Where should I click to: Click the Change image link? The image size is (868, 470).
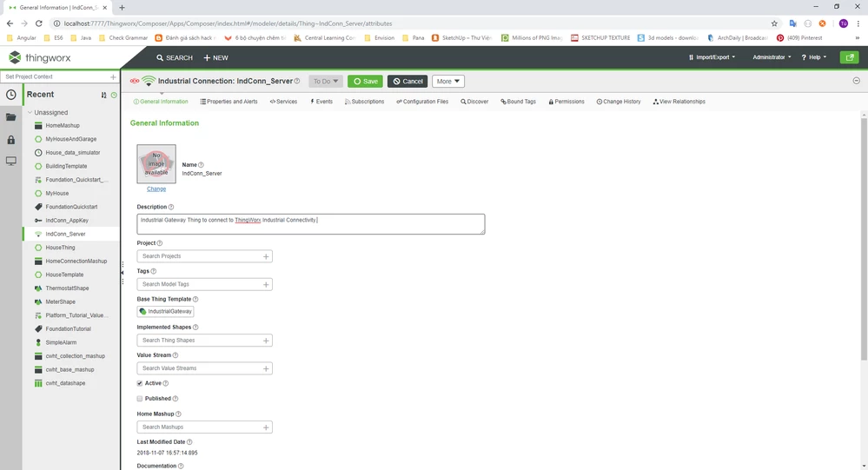coord(156,189)
